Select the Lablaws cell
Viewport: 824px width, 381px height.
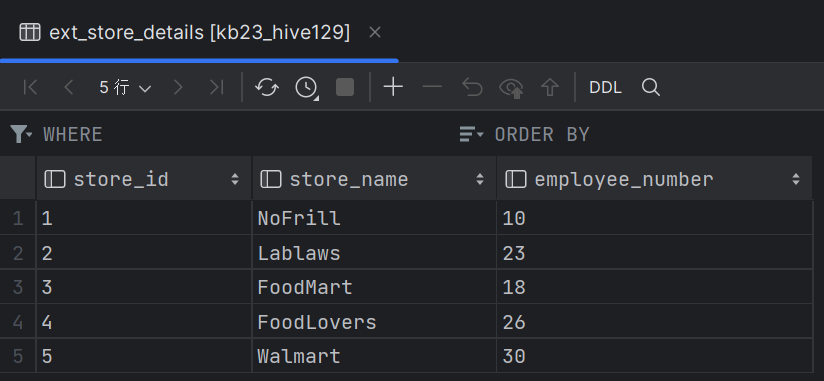click(374, 253)
